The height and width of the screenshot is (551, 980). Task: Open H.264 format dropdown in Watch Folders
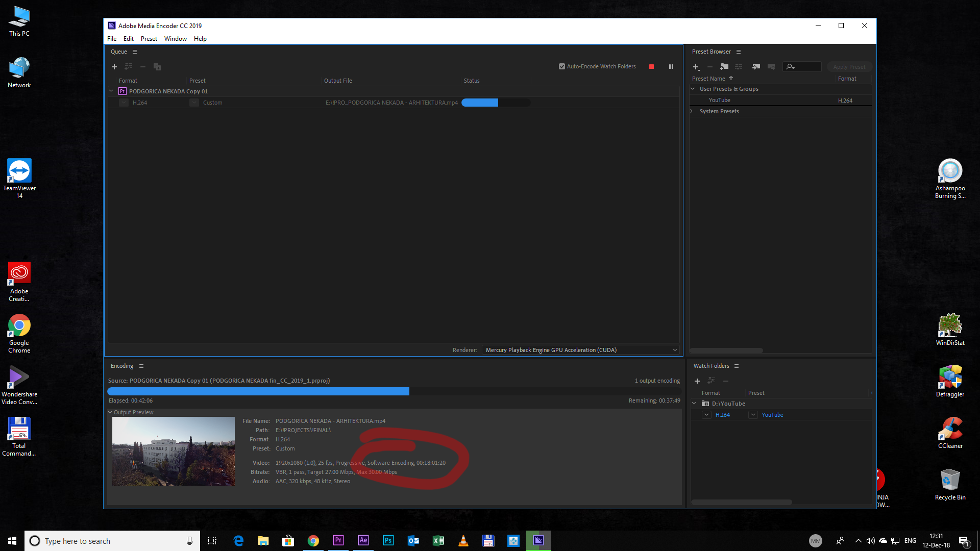(x=706, y=415)
